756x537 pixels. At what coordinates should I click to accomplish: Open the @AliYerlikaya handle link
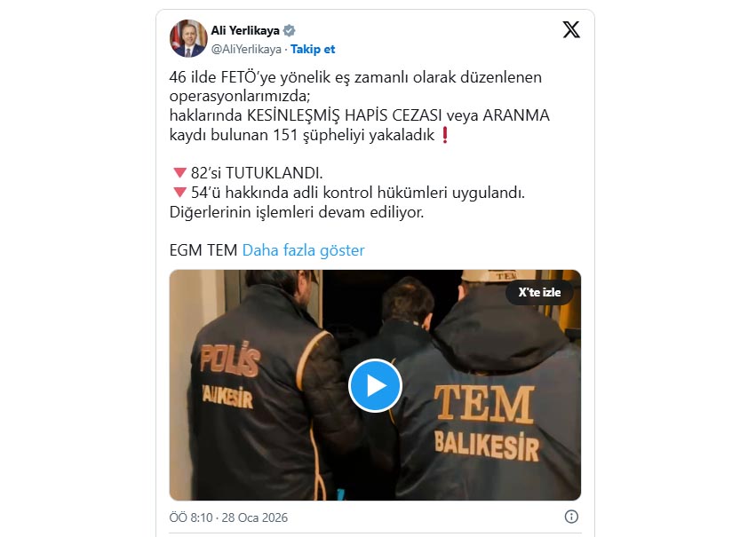pyautogui.click(x=246, y=49)
